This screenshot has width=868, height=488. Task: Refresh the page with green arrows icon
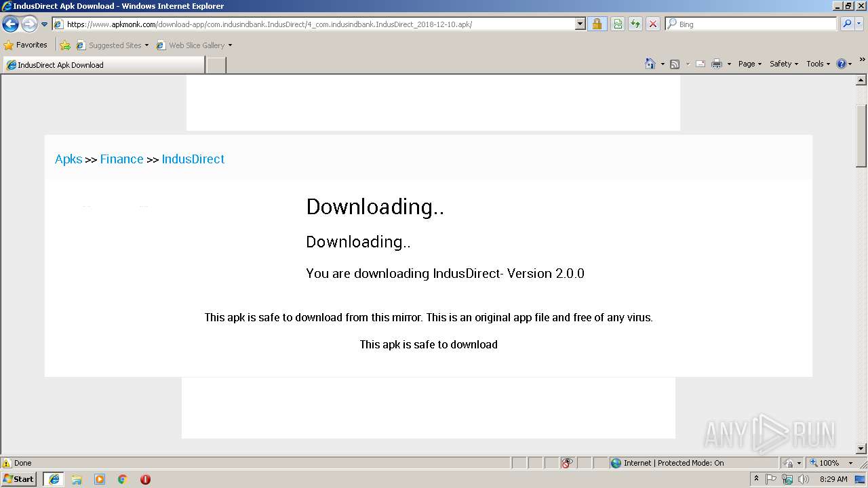point(635,24)
